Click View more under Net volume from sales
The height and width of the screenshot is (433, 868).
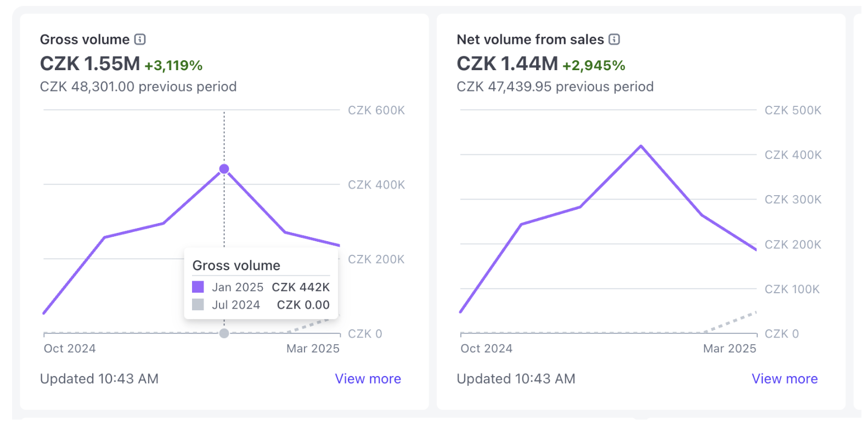[x=785, y=378]
